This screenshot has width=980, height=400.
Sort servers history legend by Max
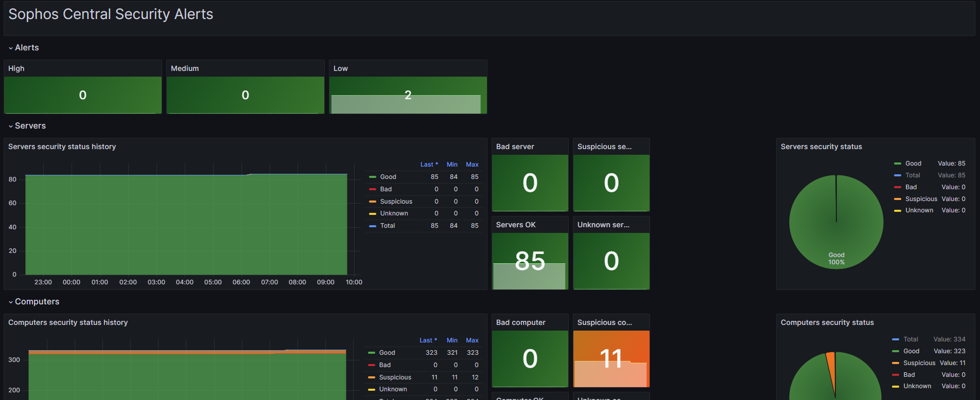[x=472, y=165]
